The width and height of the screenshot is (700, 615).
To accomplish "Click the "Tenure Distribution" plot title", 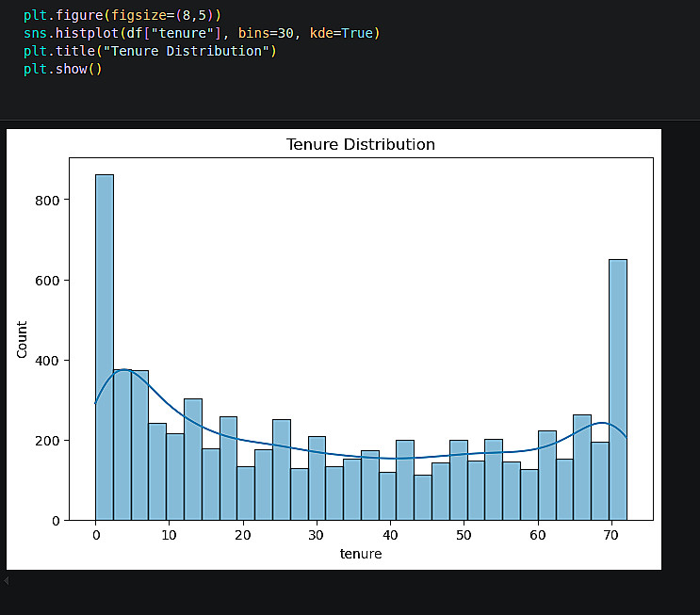I will pyautogui.click(x=361, y=145).
